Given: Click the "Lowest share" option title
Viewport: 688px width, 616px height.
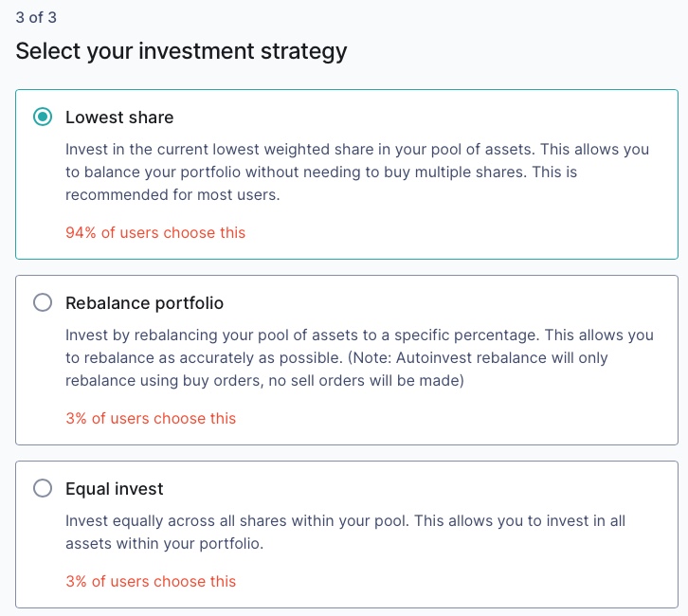Looking at the screenshot, I should [x=119, y=118].
